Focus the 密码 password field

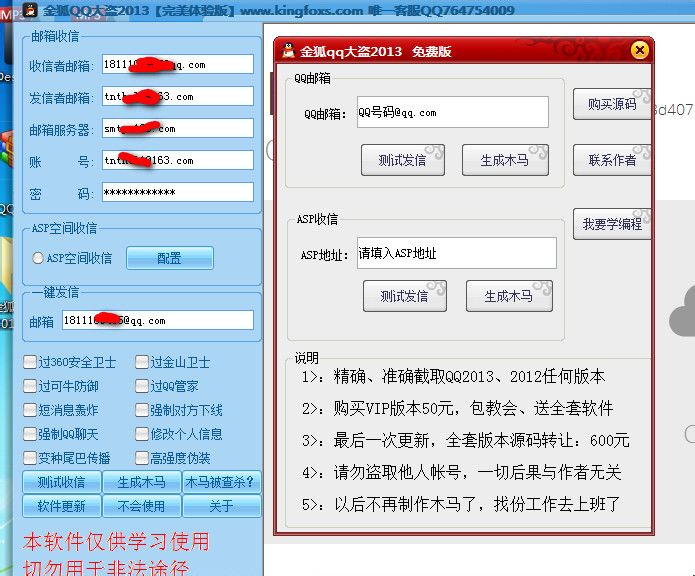tap(178, 192)
